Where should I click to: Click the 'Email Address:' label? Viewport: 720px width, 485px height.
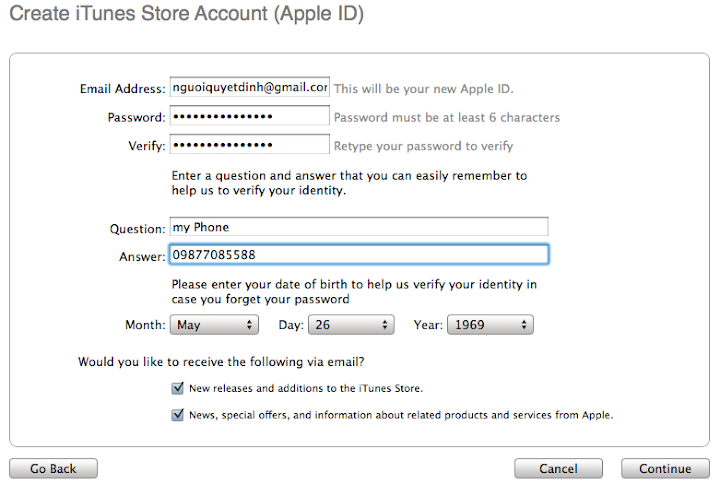123,89
